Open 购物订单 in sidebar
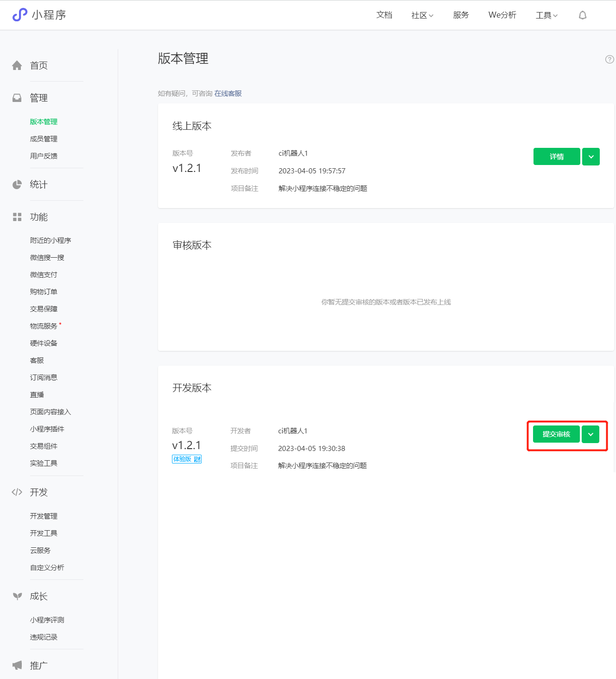Image resolution: width=616 pixels, height=679 pixels. coord(44,292)
